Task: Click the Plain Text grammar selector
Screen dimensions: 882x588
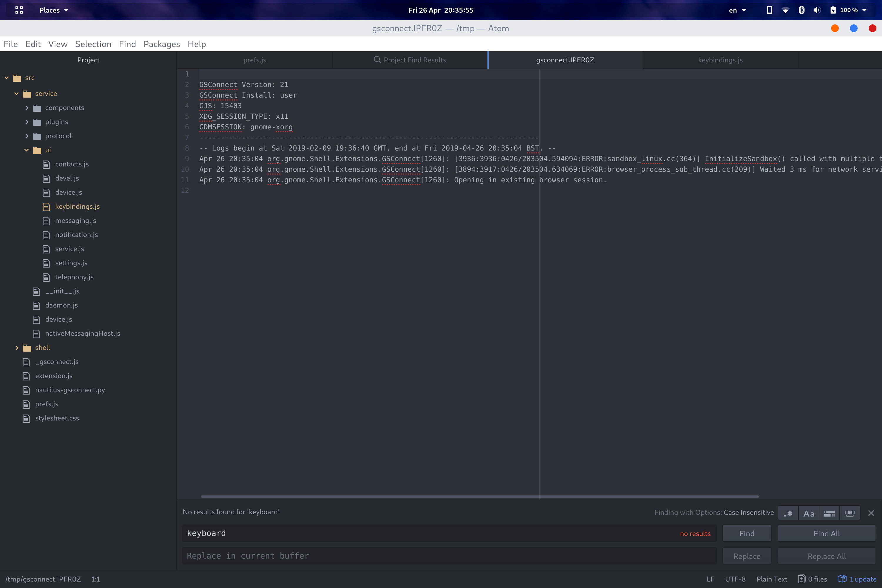Action: pyautogui.click(x=772, y=579)
